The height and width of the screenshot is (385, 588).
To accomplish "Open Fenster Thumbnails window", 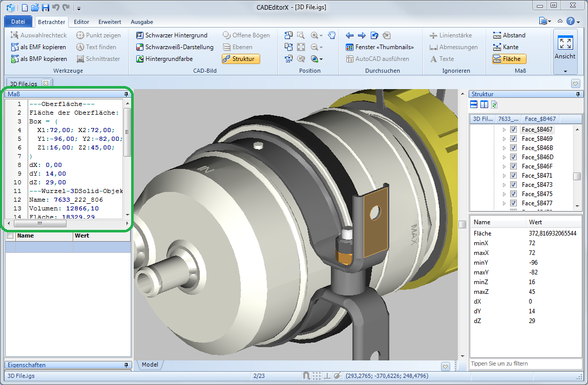I will pyautogui.click(x=380, y=47).
